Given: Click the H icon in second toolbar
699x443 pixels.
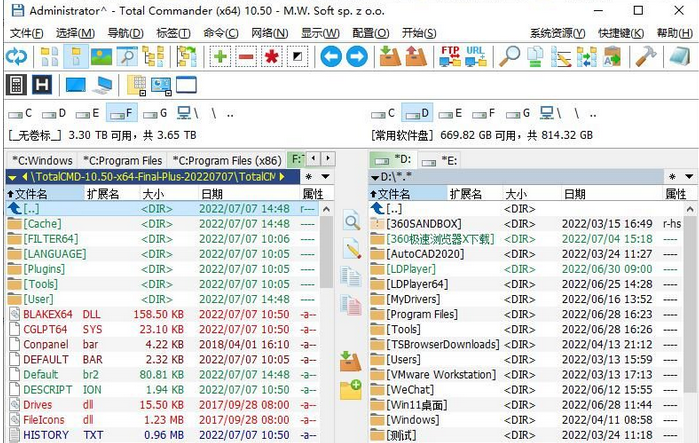Looking at the screenshot, I should point(42,85).
